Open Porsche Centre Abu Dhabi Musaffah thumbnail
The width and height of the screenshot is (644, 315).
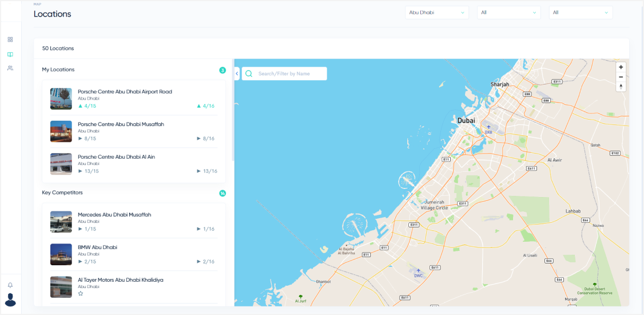tap(61, 131)
